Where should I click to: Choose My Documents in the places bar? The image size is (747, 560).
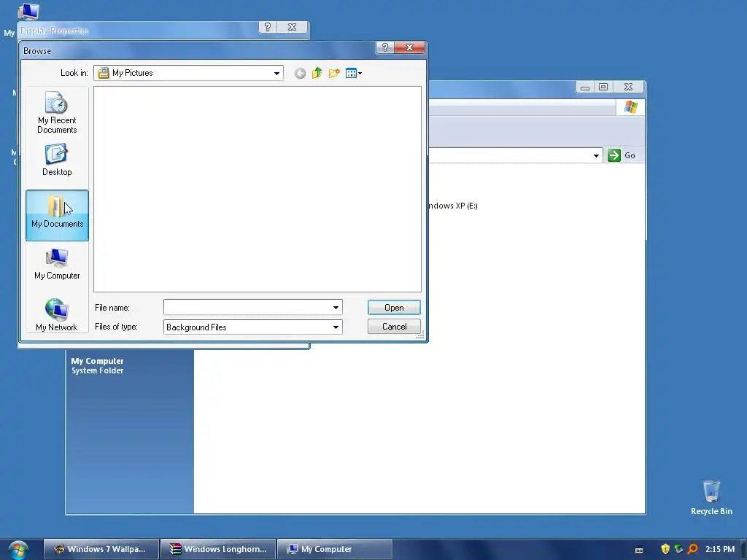coord(57,215)
